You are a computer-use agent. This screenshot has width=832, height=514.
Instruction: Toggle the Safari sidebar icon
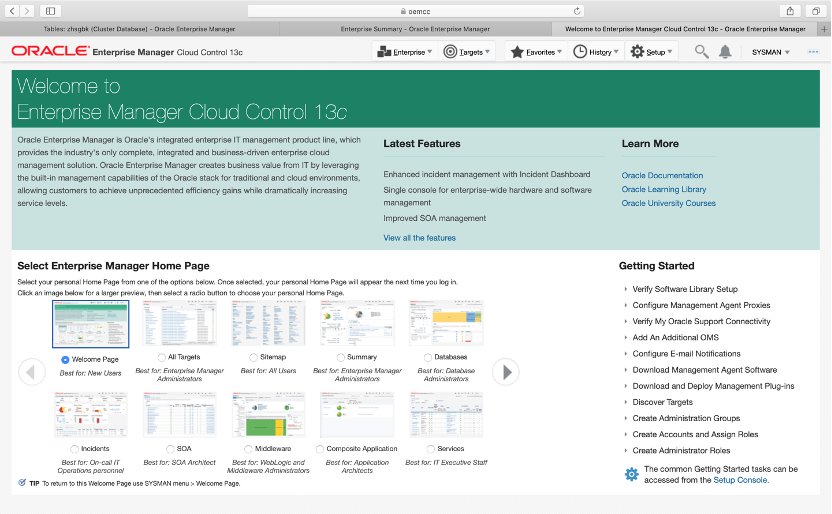[x=50, y=11]
